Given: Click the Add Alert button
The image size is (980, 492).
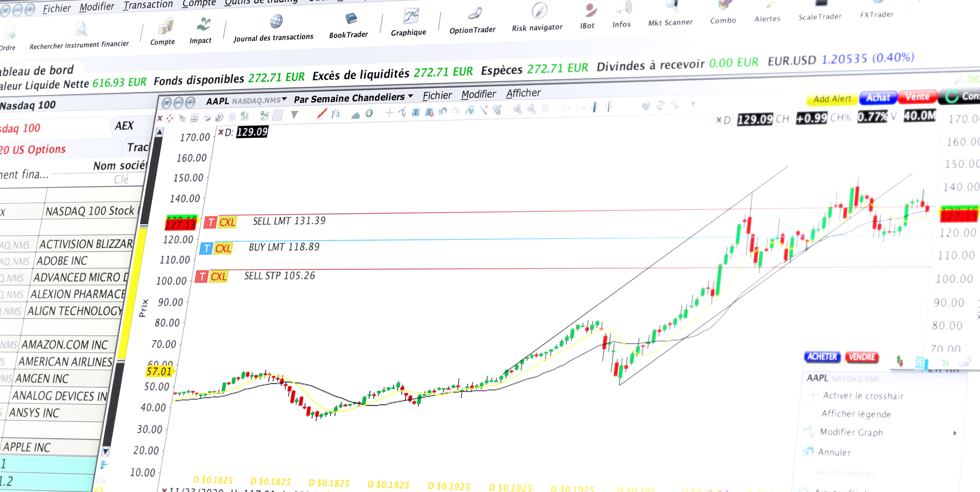Looking at the screenshot, I should point(832,99).
